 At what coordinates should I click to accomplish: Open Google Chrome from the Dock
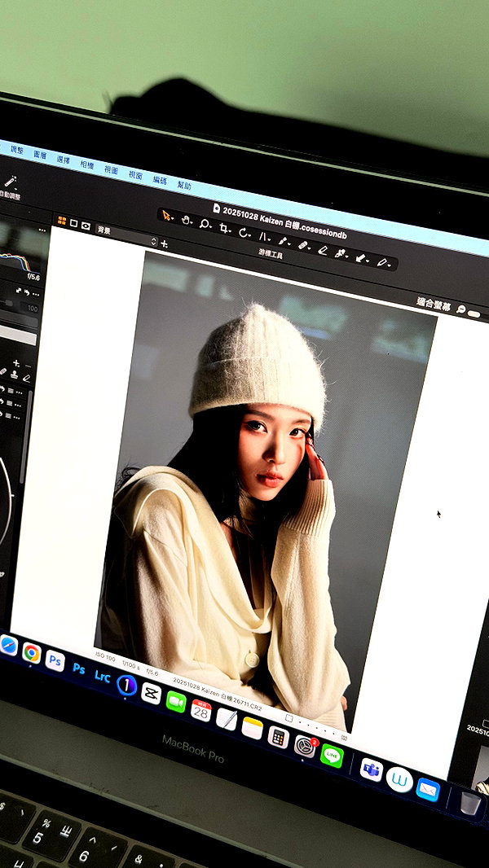pyautogui.click(x=32, y=653)
